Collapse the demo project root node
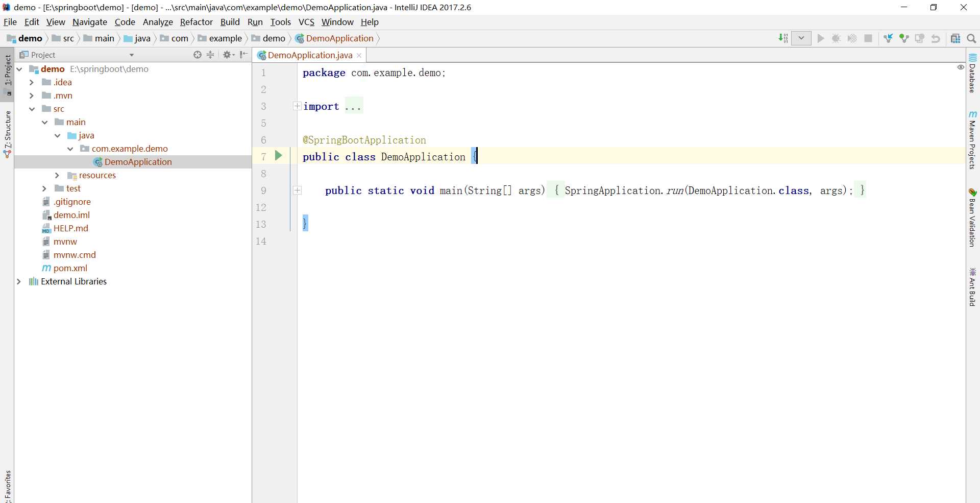This screenshot has height=503, width=980. coord(19,69)
